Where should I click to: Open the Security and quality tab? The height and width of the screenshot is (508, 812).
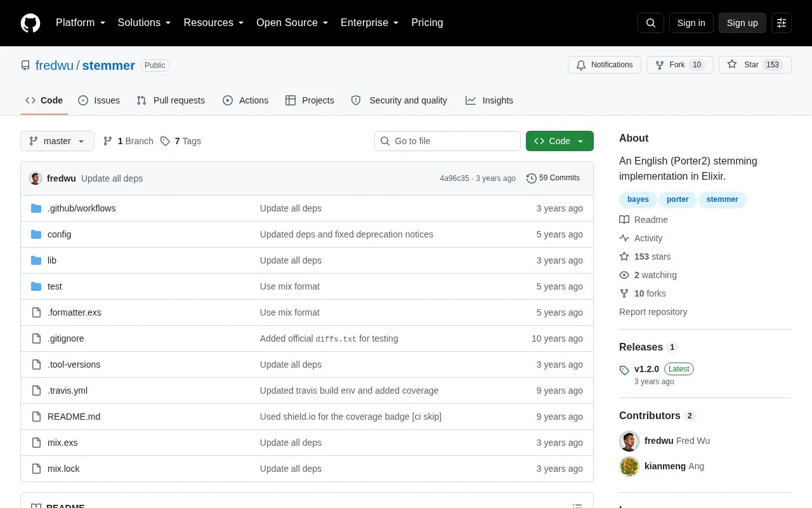399,100
